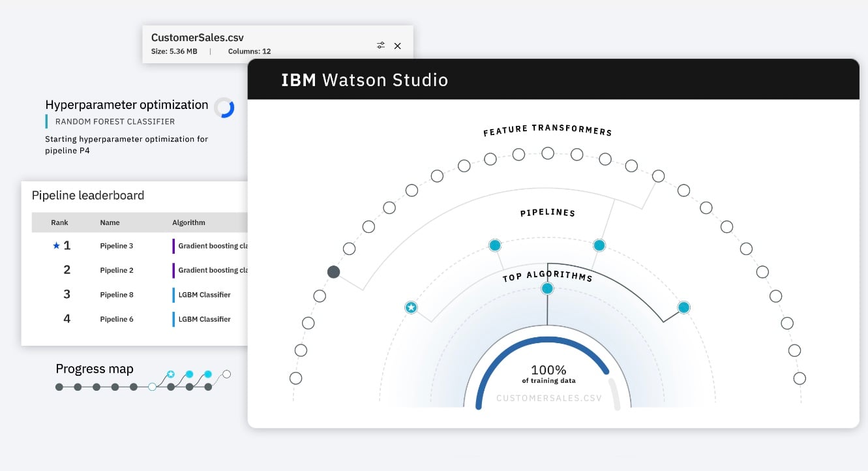Viewport: 868px width, 471px height.
Task: Select Pipeline 6 in the leaderboard
Action: pyautogui.click(x=117, y=319)
